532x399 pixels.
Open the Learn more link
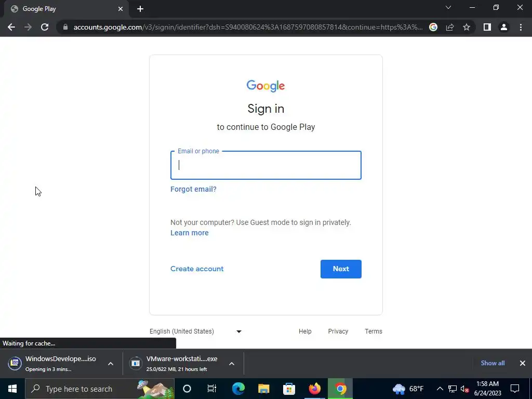pyautogui.click(x=189, y=233)
